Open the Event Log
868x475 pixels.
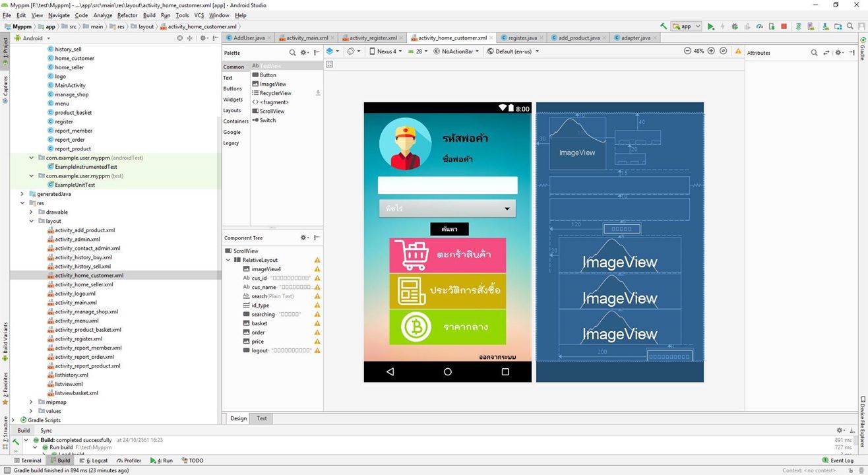pos(838,460)
